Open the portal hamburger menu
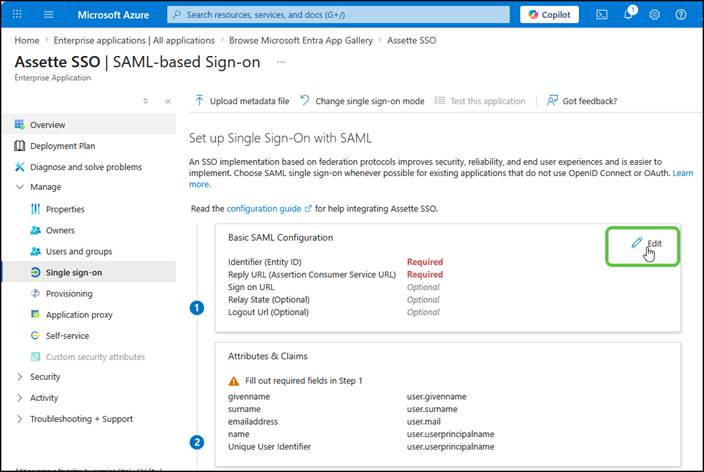The height and width of the screenshot is (472, 704). tap(48, 14)
